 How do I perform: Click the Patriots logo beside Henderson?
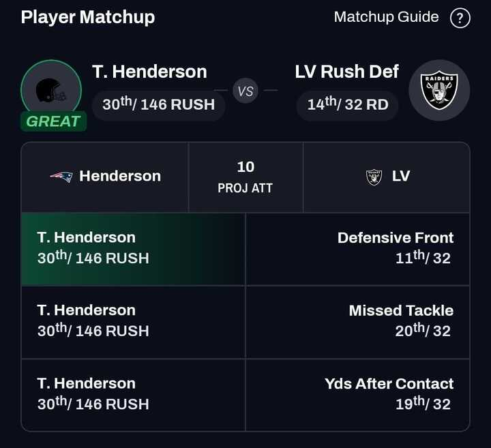click(61, 177)
